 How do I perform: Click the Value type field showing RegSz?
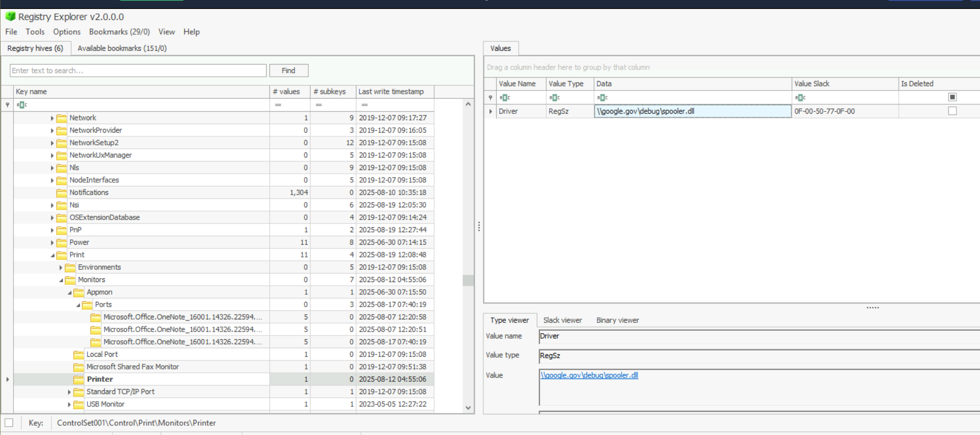click(x=759, y=356)
